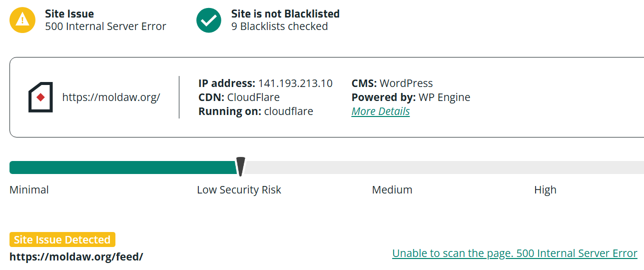
Task: Open the Unable to scan the page link
Action: (515, 253)
